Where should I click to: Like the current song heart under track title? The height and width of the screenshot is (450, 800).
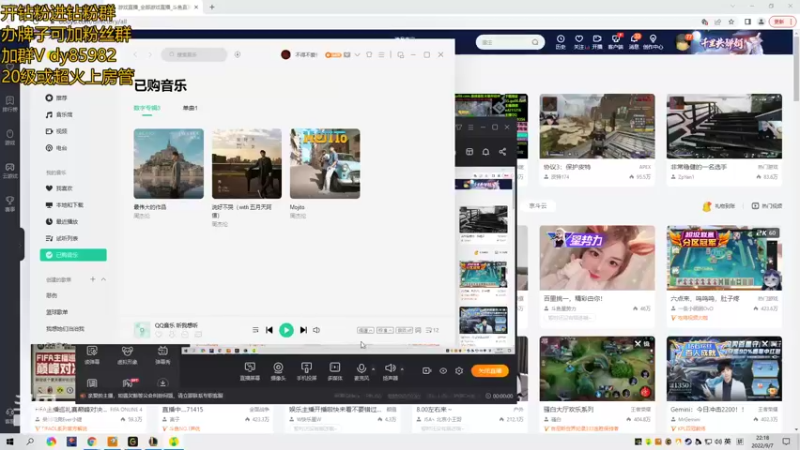click(x=159, y=335)
